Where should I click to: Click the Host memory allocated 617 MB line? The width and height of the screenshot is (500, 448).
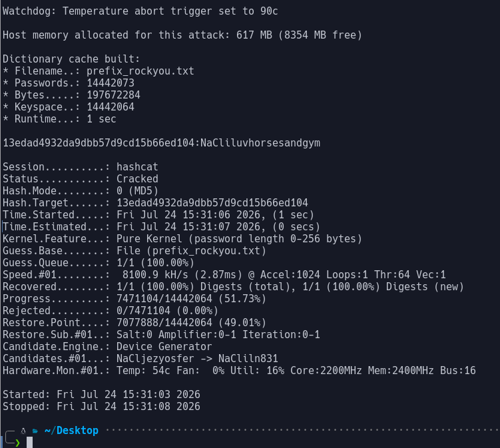pos(182,35)
